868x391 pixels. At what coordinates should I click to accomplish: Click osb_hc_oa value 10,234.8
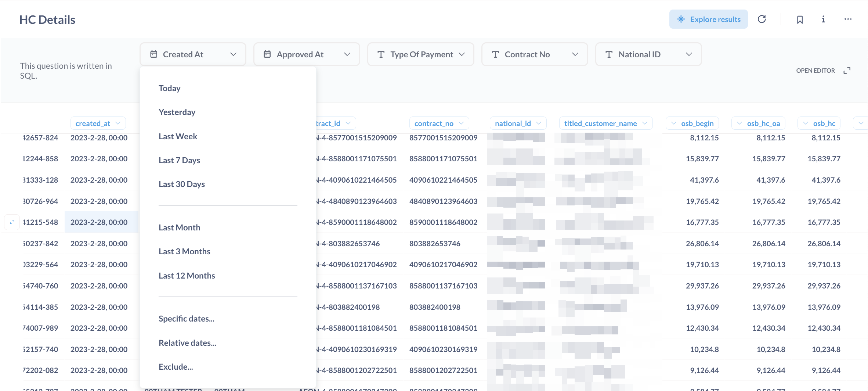click(771, 349)
